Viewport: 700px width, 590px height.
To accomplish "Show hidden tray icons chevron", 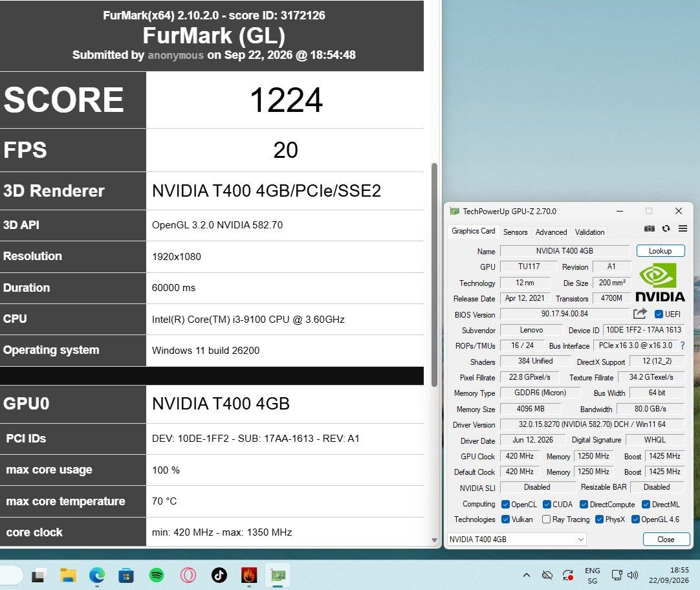I will pyautogui.click(x=527, y=575).
